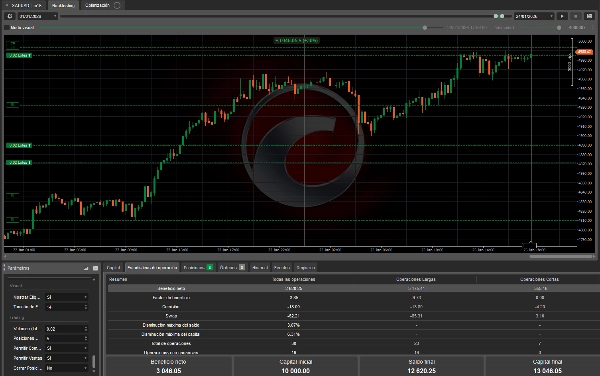Image resolution: width=600 pixels, height=376 pixels.
Task: Click the parameters scroll-down arrow
Action: click(x=94, y=370)
